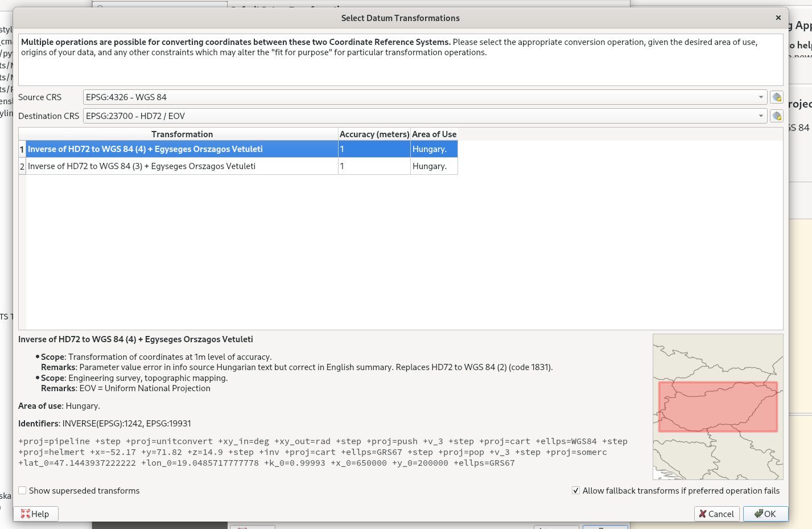Viewport: 812px width, 529px height.
Task: Expand the Destination CRS dropdown list
Action: (x=761, y=116)
